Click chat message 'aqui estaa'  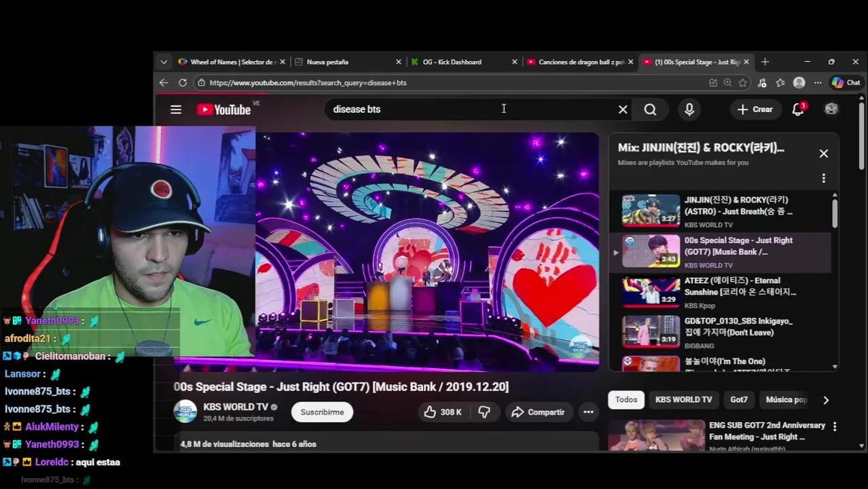point(98,463)
